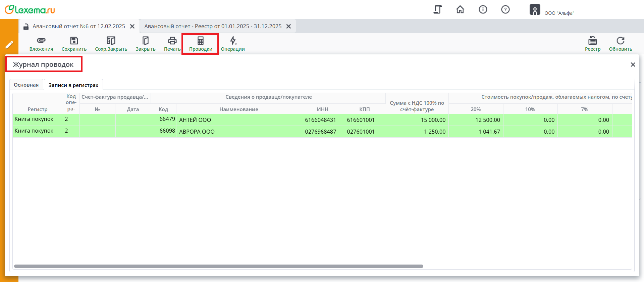The height and width of the screenshot is (282, 644).
Task: Open the Вложения attachments paperclip icon
Action: pos(41,41)
